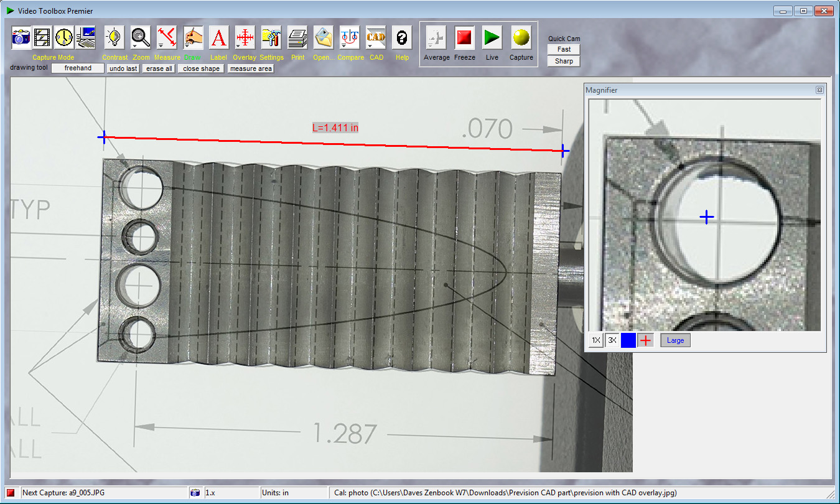Toggle the magnifier 1X zoom button
This screenshot has height=504, width=840.
595,340
